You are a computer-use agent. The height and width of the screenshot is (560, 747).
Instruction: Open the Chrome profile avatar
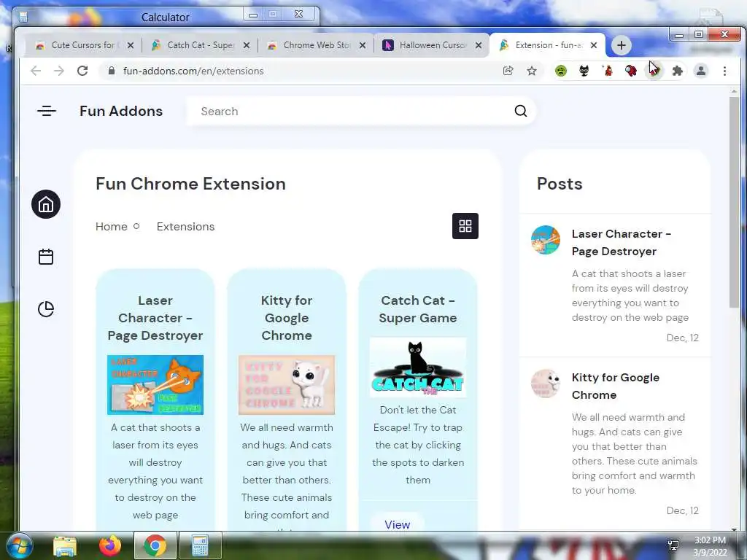coord(701,71)
